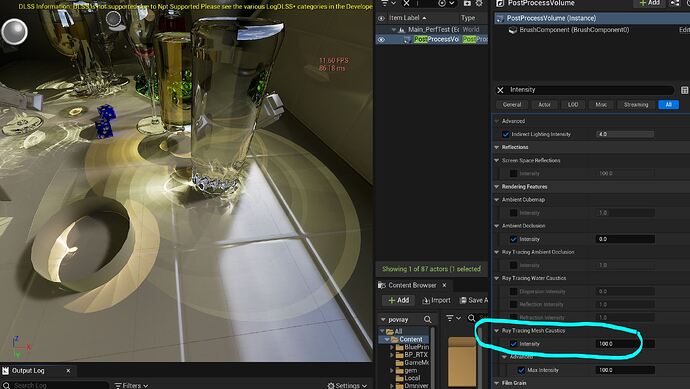Click the PostProcessVolume actor icon in Details header
Screen dimensions: 690x389
click(x=500, y=4)
